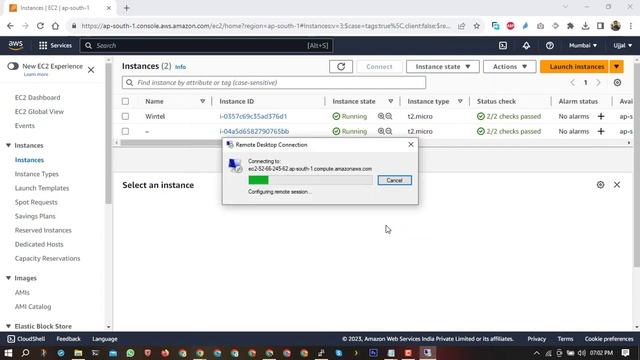Open the browser downloads icon

585,26
